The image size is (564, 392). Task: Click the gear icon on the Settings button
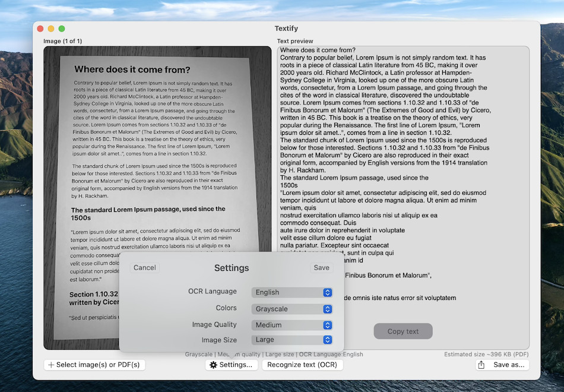coord(214,365)
